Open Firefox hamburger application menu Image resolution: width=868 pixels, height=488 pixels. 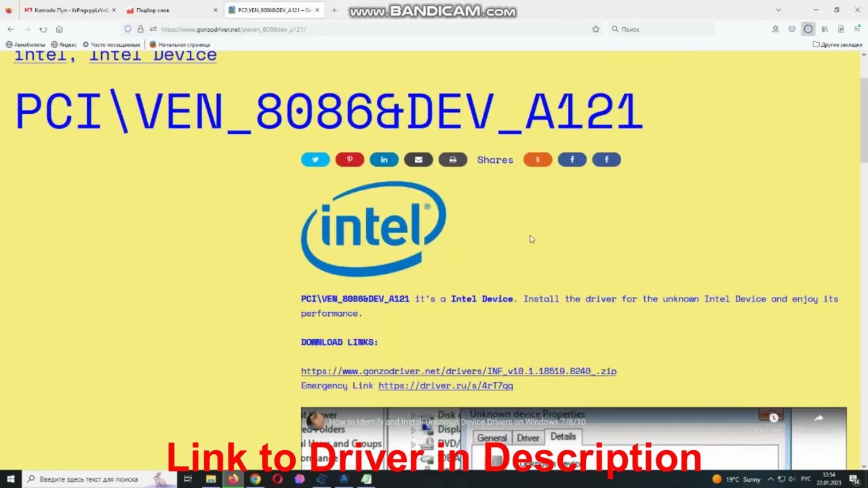click(857, 29)
